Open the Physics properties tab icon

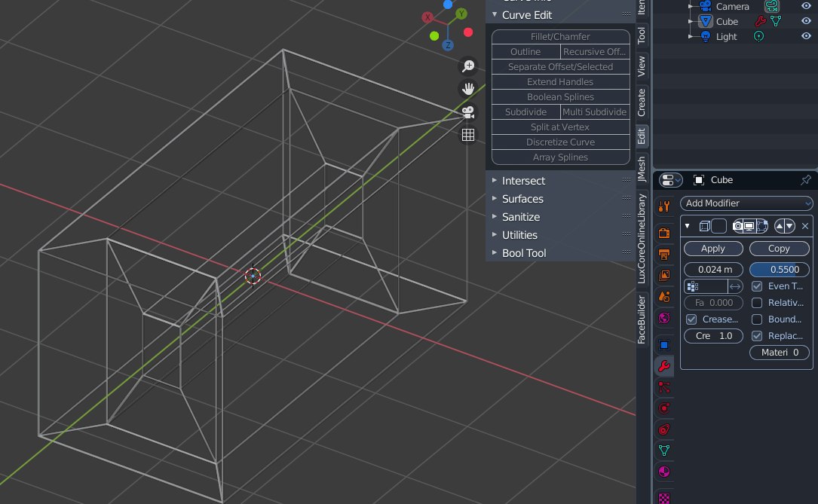pyautogui.click(x=663, y=408)
